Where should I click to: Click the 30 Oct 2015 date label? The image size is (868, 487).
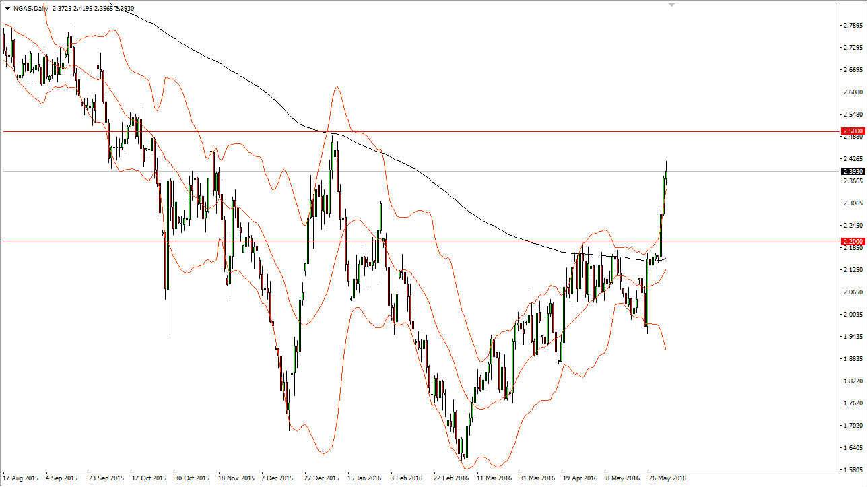pos(192,479)
